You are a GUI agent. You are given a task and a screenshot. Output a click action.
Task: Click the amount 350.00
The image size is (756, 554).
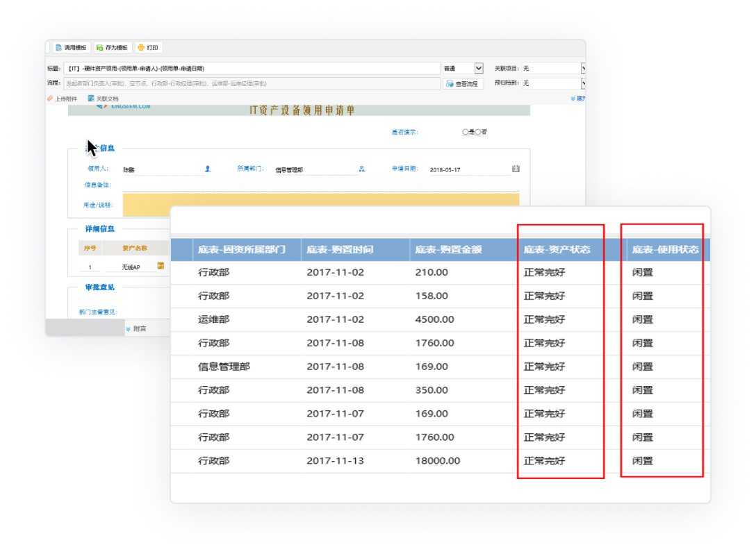[432, 390]
